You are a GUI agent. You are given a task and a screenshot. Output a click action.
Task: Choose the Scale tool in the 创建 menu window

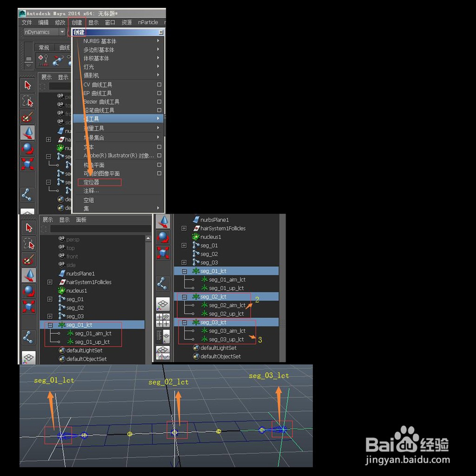click(28, 164)
